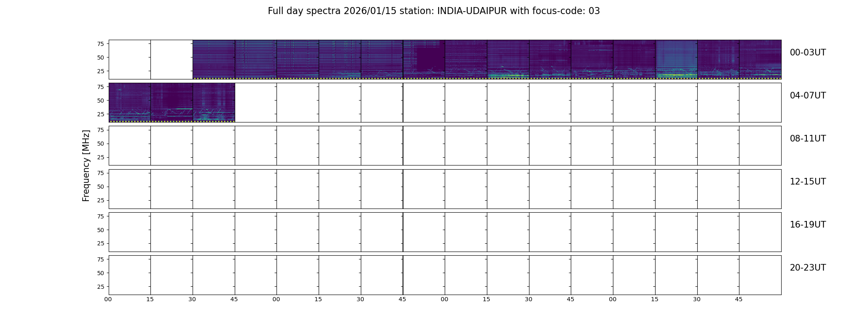The image size is (868, 331).
Task: Open the 04:15 UT spectrogram panel in 04-07UT row
Action: [172, 103]
